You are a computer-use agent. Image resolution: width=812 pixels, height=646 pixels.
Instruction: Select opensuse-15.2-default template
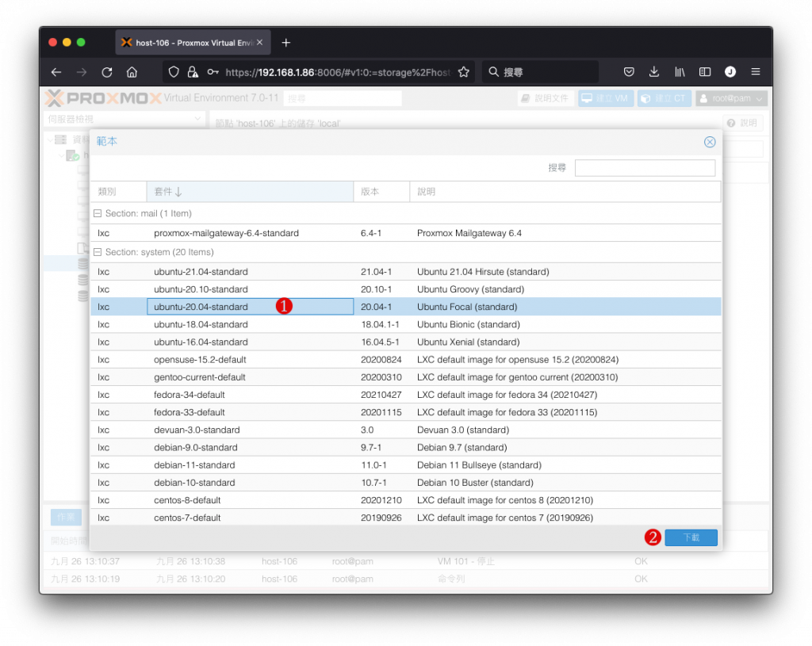tap(405, 360)
